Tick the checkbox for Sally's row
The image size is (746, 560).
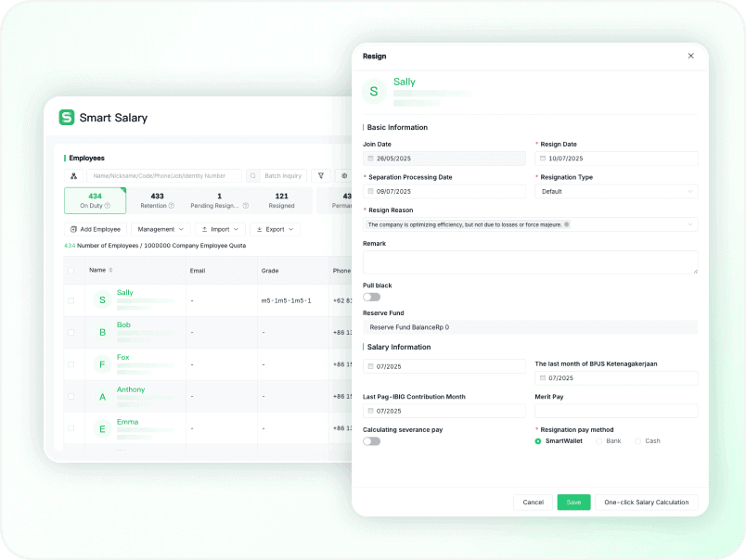(x=71, y=300)
